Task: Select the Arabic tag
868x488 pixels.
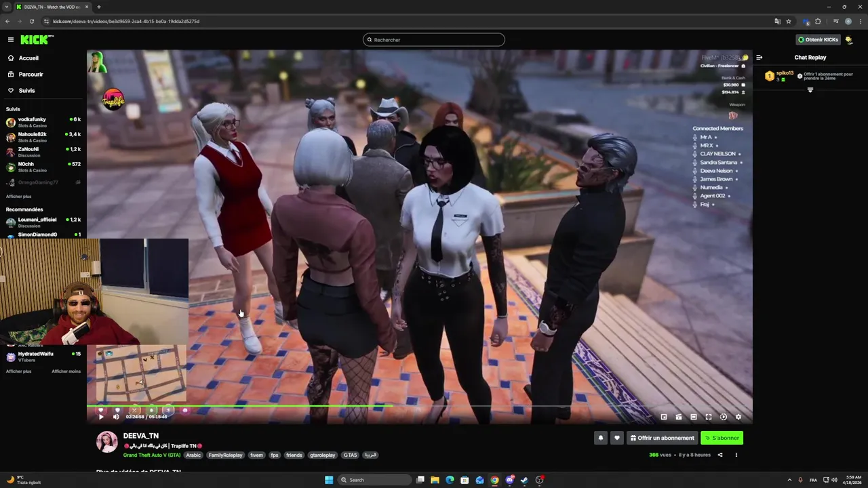Action: [193, 455]
